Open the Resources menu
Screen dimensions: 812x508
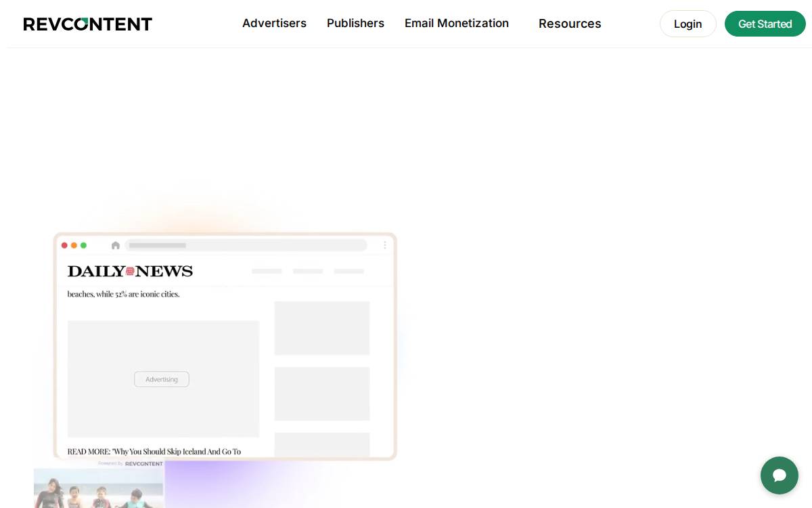570,24
